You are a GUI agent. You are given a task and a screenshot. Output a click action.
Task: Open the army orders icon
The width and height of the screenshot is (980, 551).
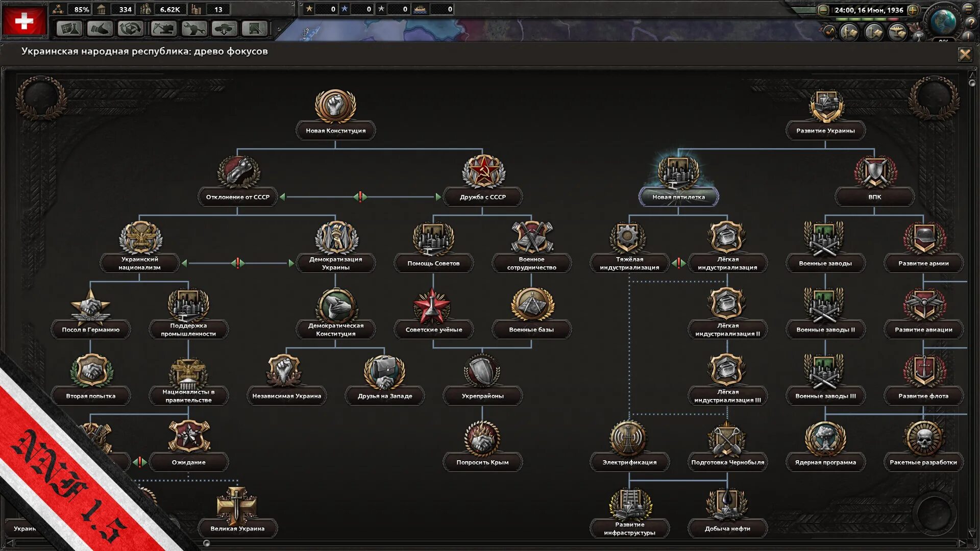[x=849, y=33]
